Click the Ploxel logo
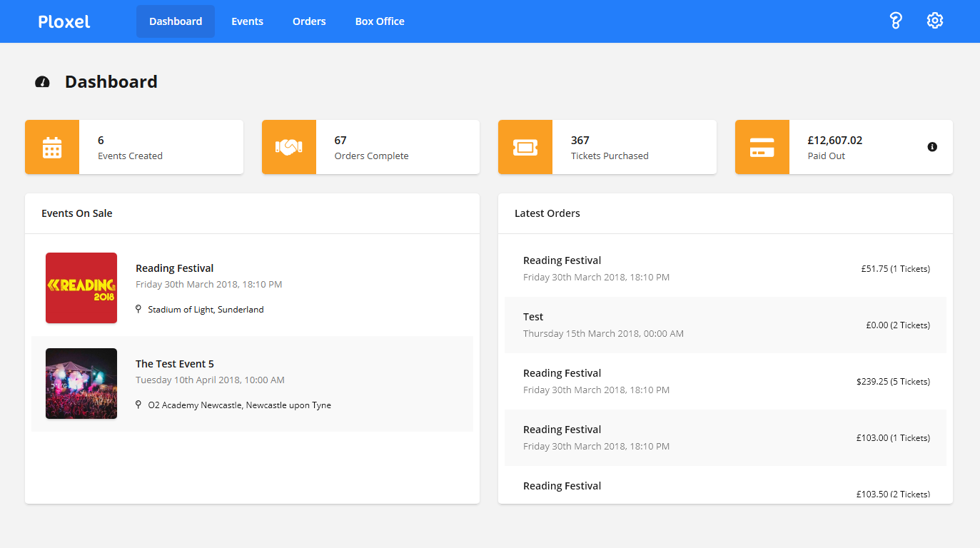 click(x=64, y=21)
